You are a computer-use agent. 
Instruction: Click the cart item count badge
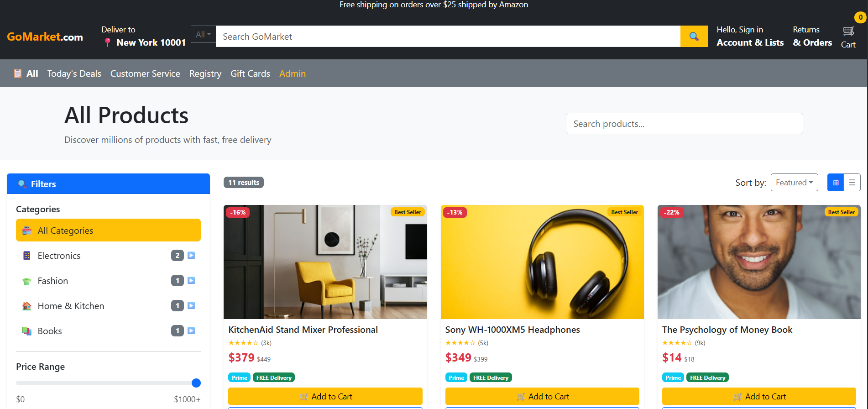860,17
